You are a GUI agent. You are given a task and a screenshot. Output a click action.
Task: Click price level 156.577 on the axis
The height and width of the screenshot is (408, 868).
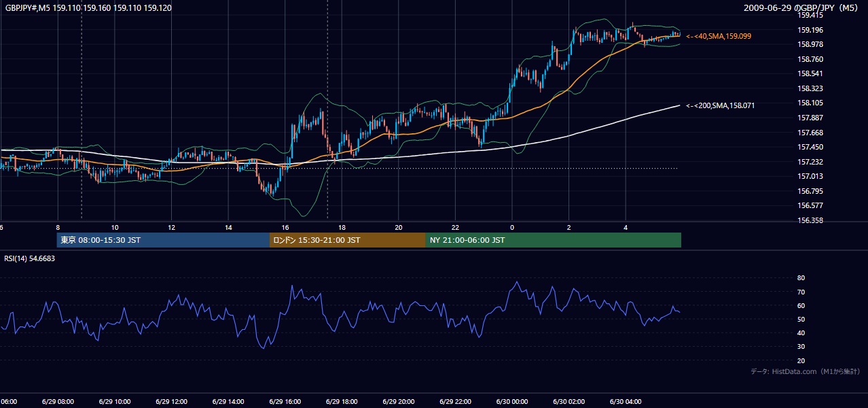(810, 205)
